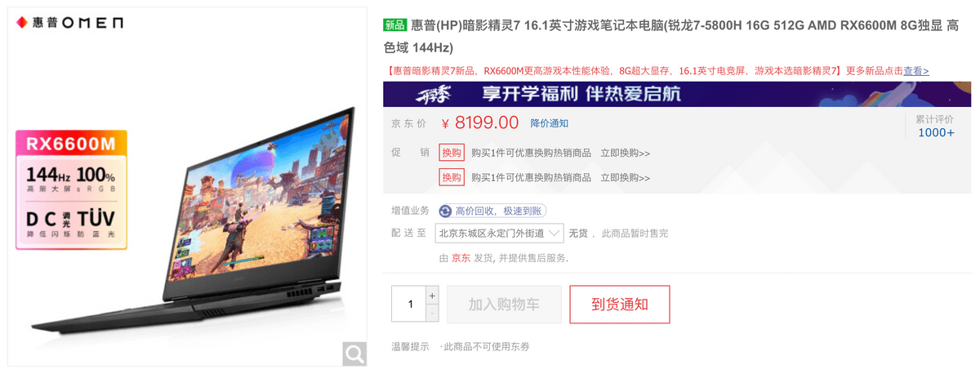Click the green 新品 badge in title
This screenshot has width=980, height=374.
click(x=395, y=25)
